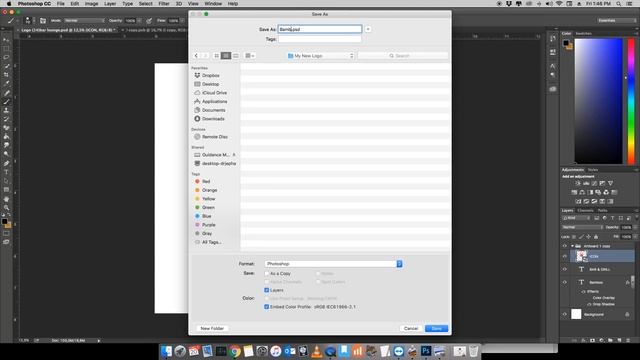Switch dialog to column view
Viewport: 640px width, 360px height.
pos(236,56)
